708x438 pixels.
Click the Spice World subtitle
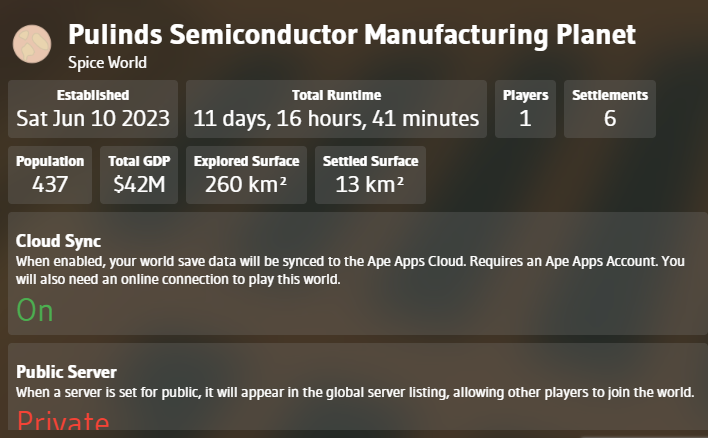pyautogui.click(x=107, y=62)
